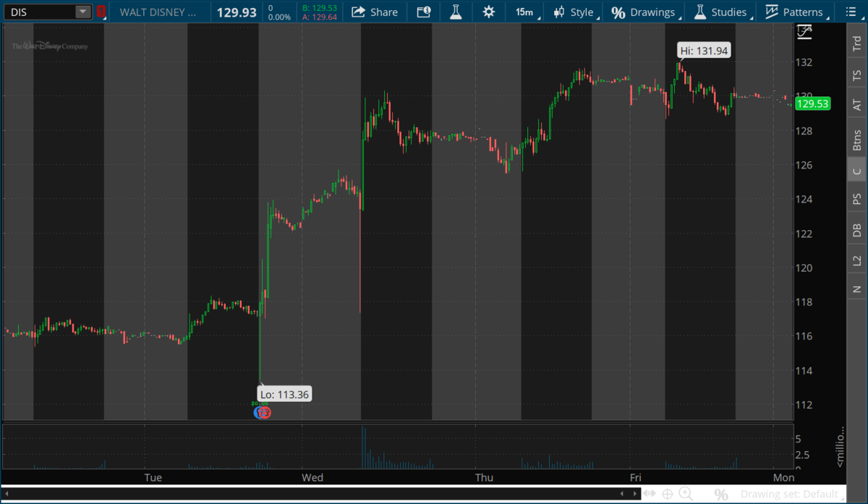The image size is (868, 504).
Task: Click the DIS symbol input field
Action: point(40,12)
